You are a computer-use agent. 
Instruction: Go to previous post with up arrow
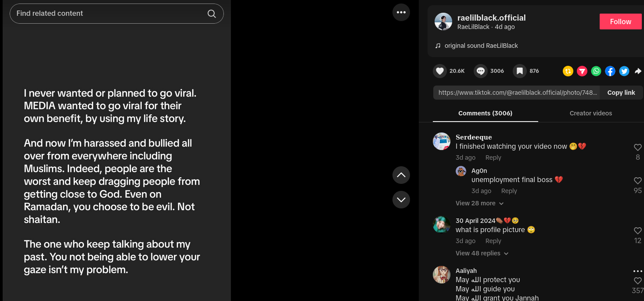401,175
